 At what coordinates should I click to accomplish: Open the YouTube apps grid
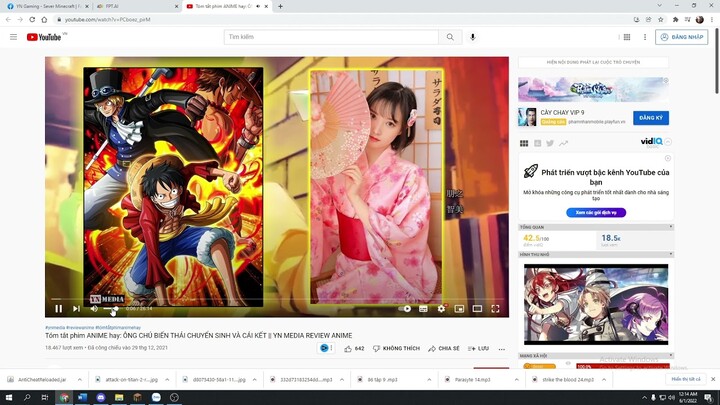tap(627, 37)
